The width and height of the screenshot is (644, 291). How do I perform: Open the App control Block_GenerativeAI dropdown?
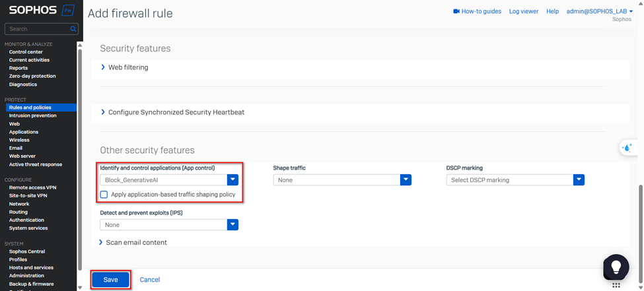[233, 179]
